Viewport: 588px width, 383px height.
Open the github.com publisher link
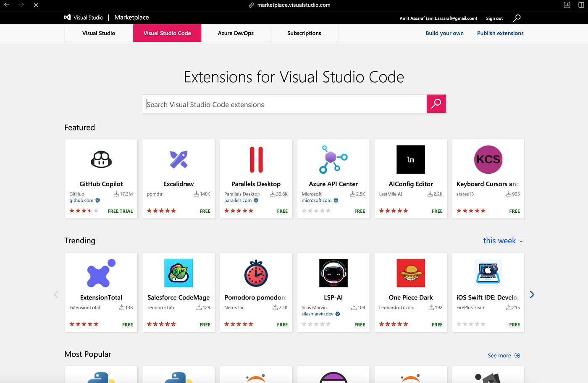pyautogui.click(x=81, y=201)
